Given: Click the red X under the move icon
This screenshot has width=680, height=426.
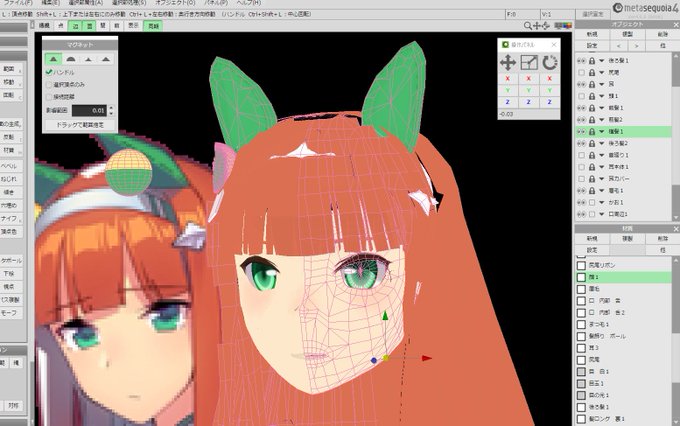Looking at the screenshot, I should tap(507, 79).
